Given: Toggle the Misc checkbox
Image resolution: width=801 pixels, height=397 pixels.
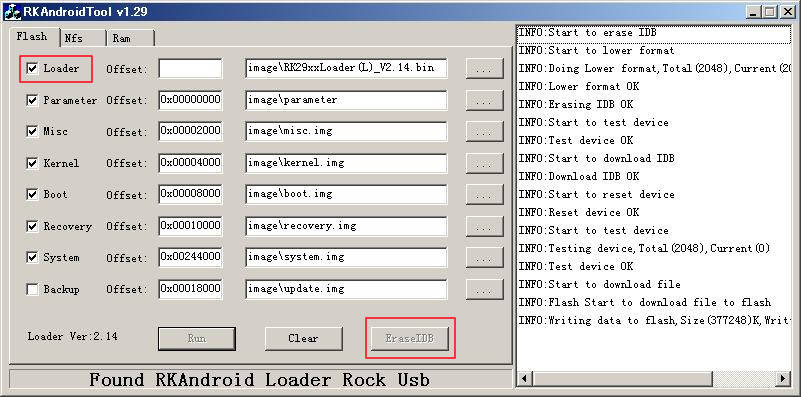Looking at the screenshot, I should pos(33,132).
